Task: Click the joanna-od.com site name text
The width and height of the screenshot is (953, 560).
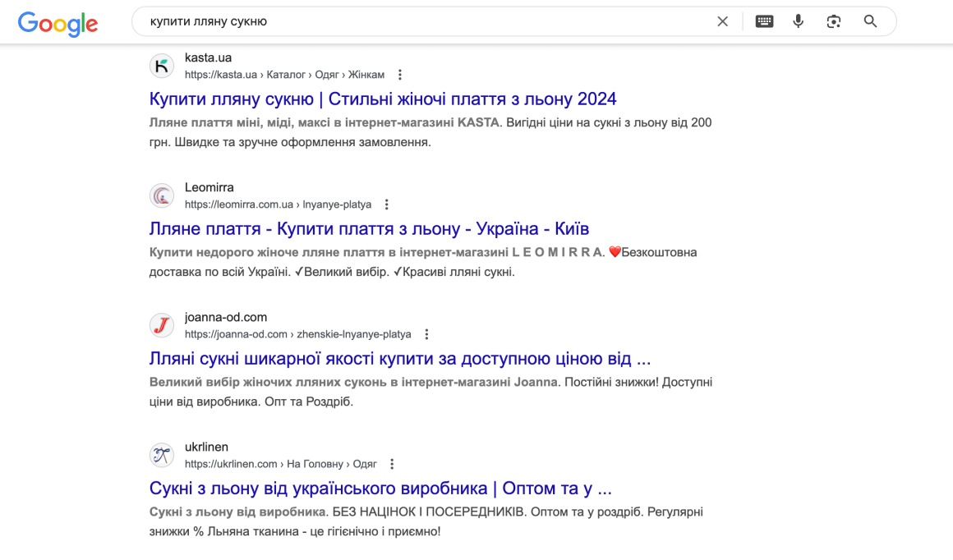Action: point(225,317)
